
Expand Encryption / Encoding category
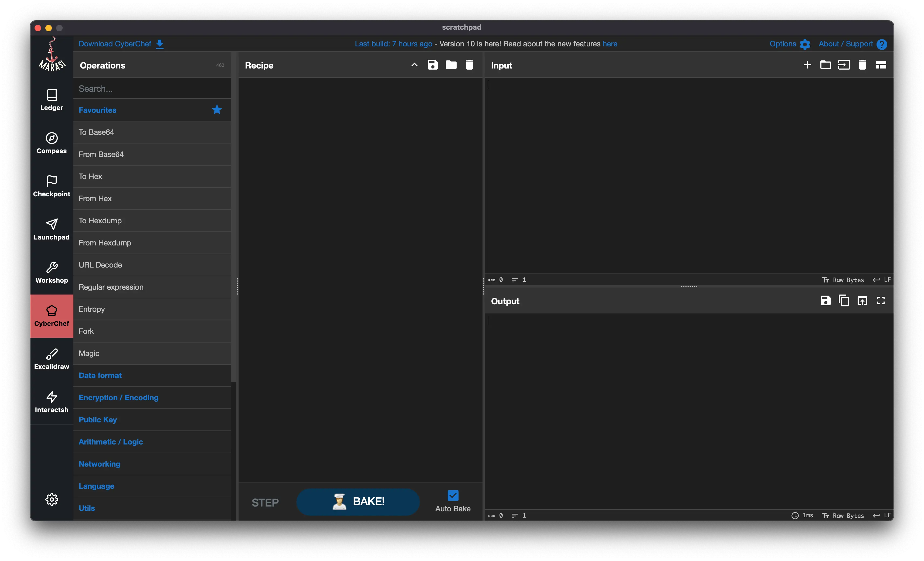pyautogui.click(x=152, y=397)
